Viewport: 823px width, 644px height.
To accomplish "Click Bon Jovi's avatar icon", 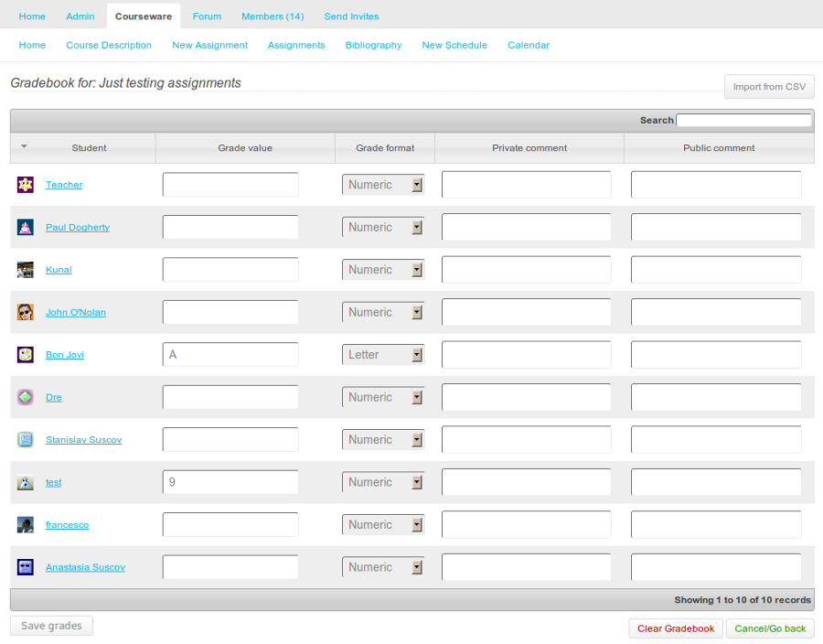I will (26, 355).
